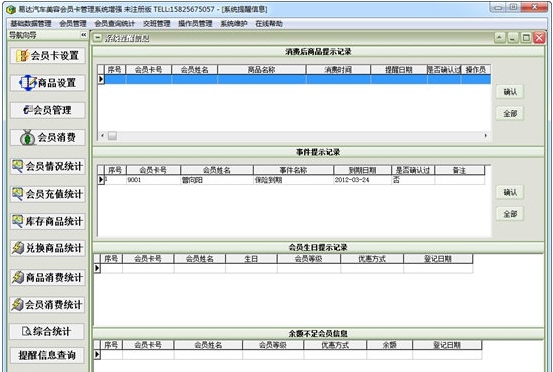Click 会员卡号 header in top grid

148,70
